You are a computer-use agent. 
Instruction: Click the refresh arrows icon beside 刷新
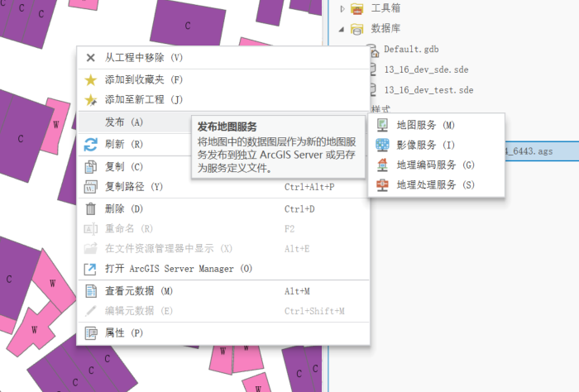click(90, 145)
